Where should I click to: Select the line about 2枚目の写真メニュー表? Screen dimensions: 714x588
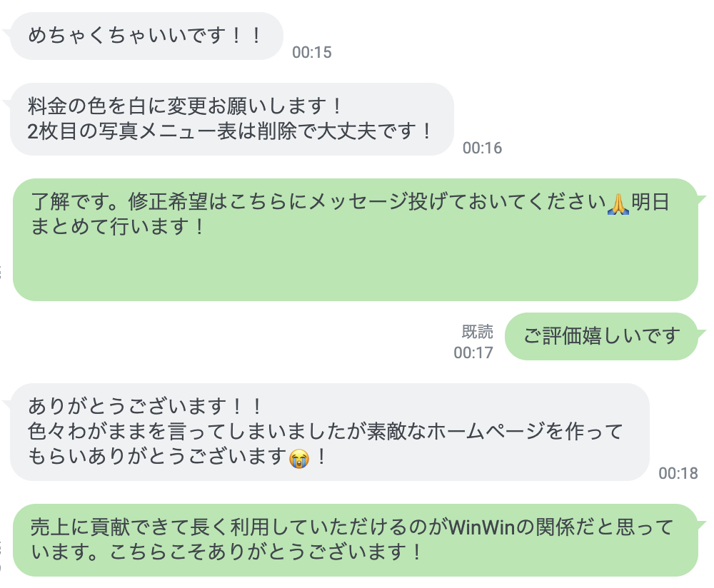tap(229, 131)
